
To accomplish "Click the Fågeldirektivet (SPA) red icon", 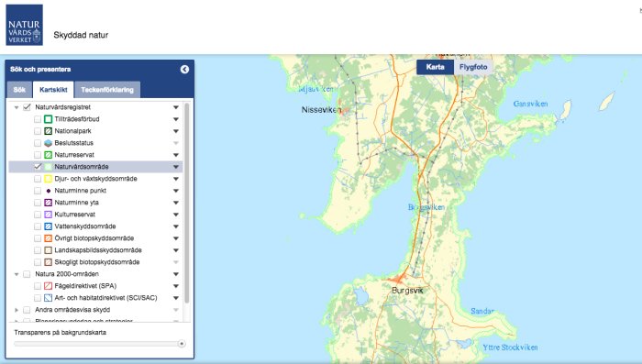I will (x=48, y=286).
